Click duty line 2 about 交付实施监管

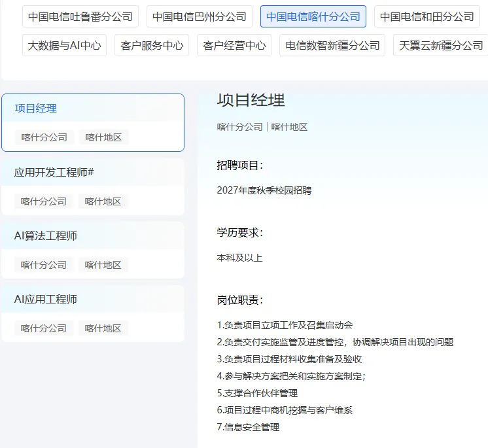coord(335,342)
